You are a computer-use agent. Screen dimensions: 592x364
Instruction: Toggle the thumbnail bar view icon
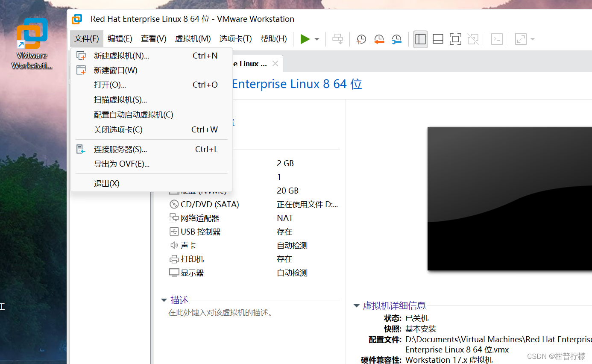click(x=438, y=39)
